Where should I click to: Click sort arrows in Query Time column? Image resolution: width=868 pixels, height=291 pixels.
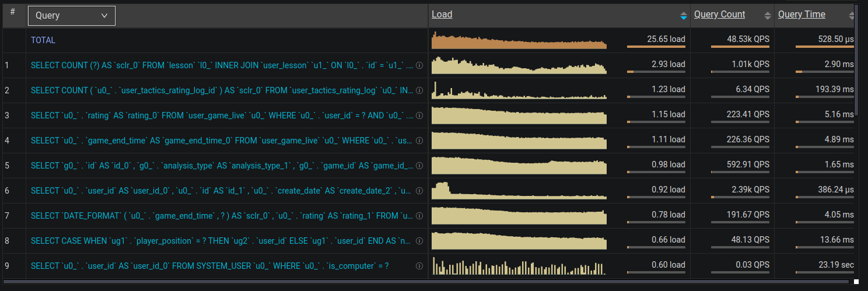click(851, 15)
